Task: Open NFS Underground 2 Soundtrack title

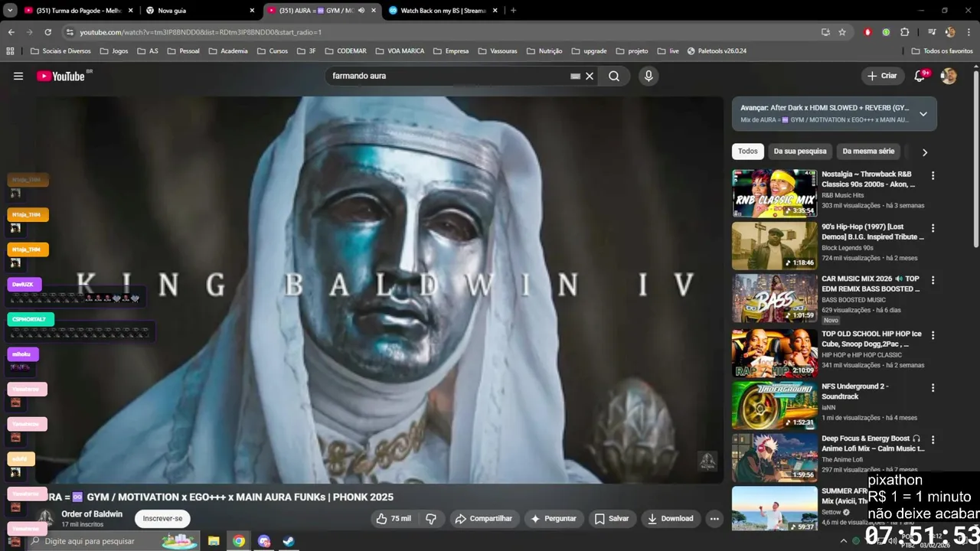Action: 854,391
